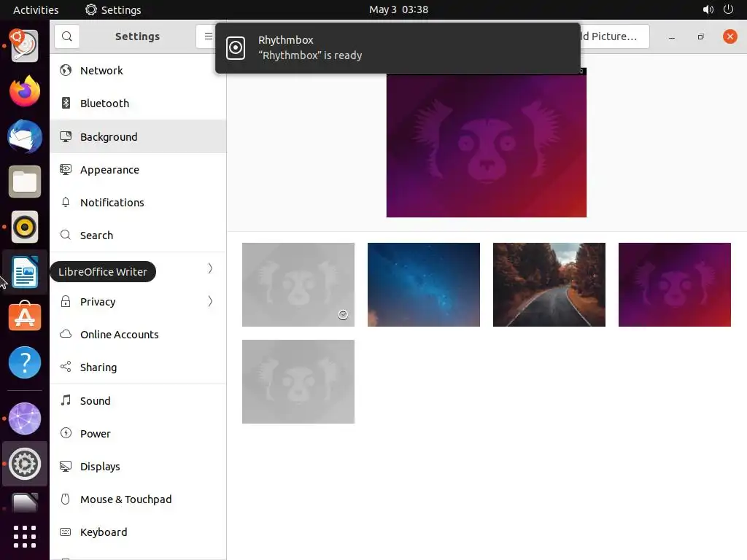Image resolution: width=747 pixels, height=560 pixels.
Task: Click the Notifications bell icon
Action: (x=66, y=202)
